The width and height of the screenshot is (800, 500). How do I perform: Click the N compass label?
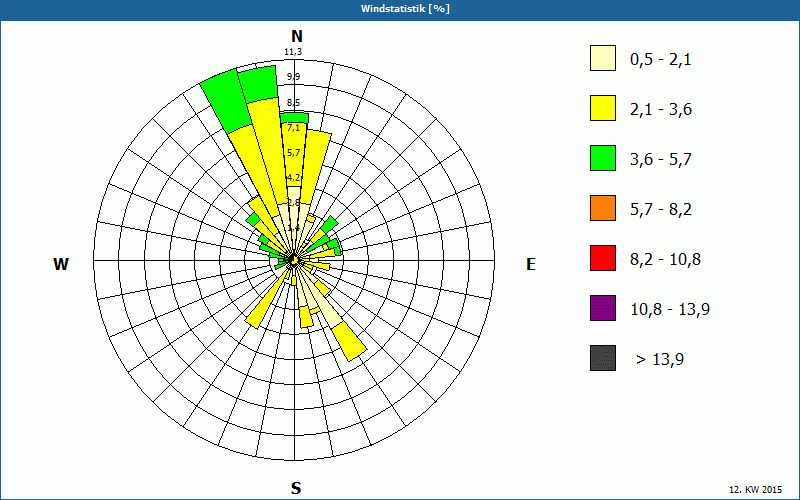click(x=296, y=36)
